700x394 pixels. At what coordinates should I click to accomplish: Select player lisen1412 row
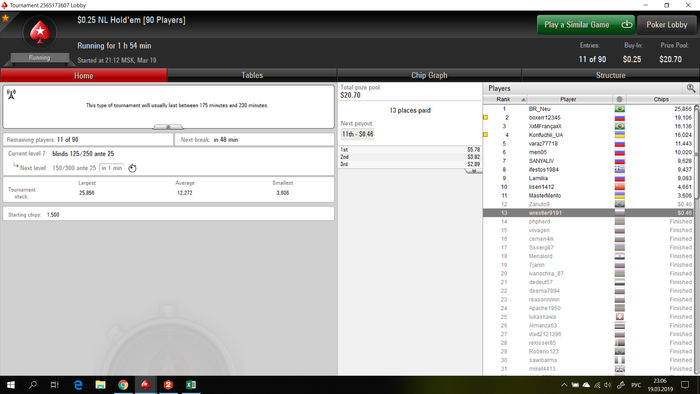coord(588,187)
